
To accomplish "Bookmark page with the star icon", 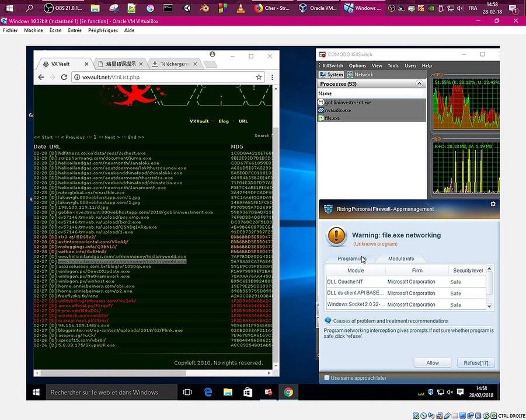I will click(x=259, y=77).
